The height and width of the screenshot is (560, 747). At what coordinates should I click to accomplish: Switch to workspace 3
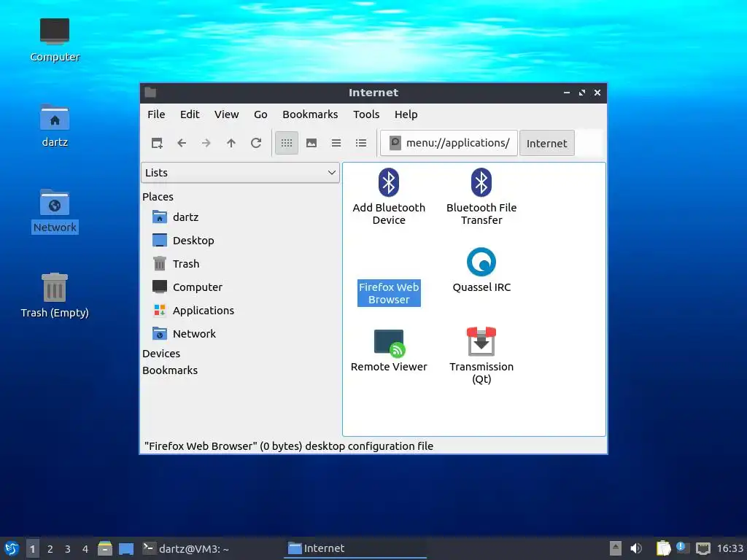coord(68,548)
